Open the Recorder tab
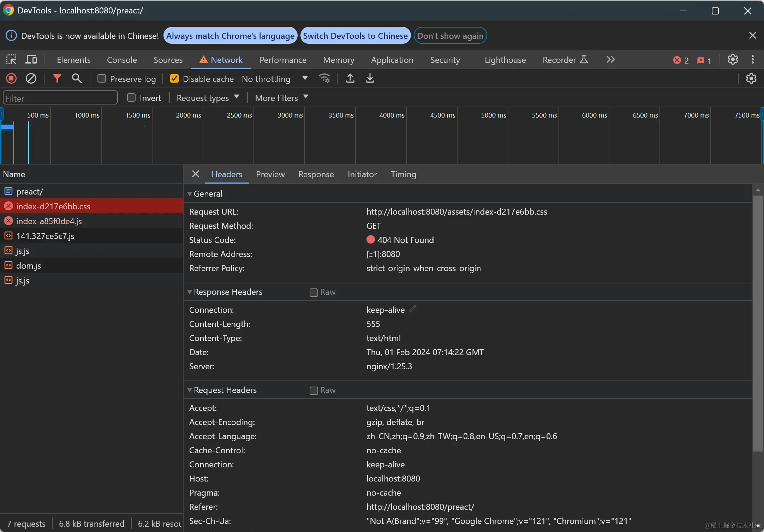 point(565,60)
